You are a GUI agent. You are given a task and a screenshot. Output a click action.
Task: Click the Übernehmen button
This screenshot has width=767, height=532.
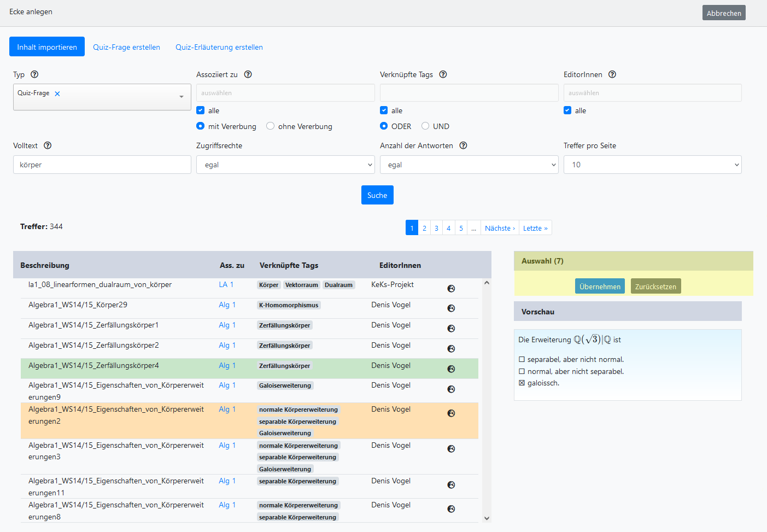point(600,287)
